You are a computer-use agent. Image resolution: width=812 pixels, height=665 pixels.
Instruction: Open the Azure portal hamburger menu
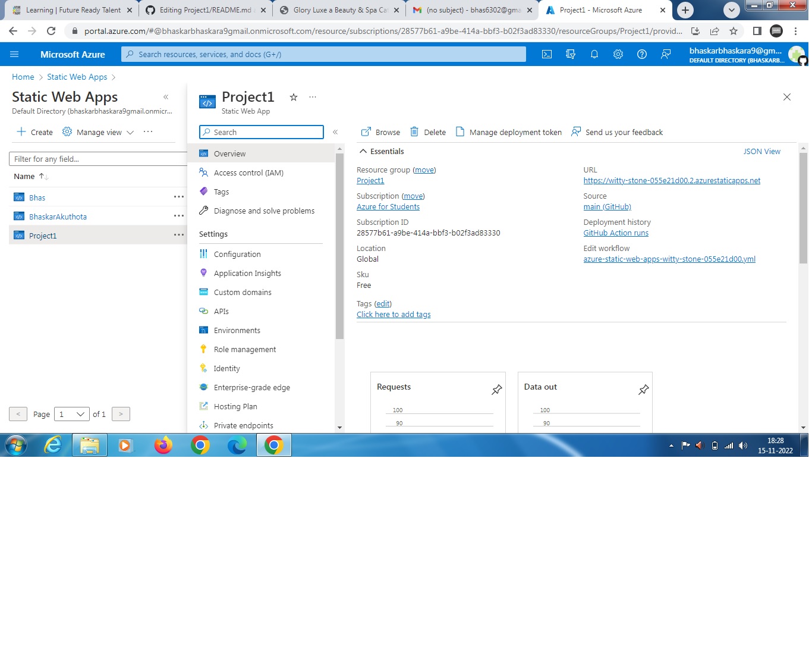click(x=14, y=54)
